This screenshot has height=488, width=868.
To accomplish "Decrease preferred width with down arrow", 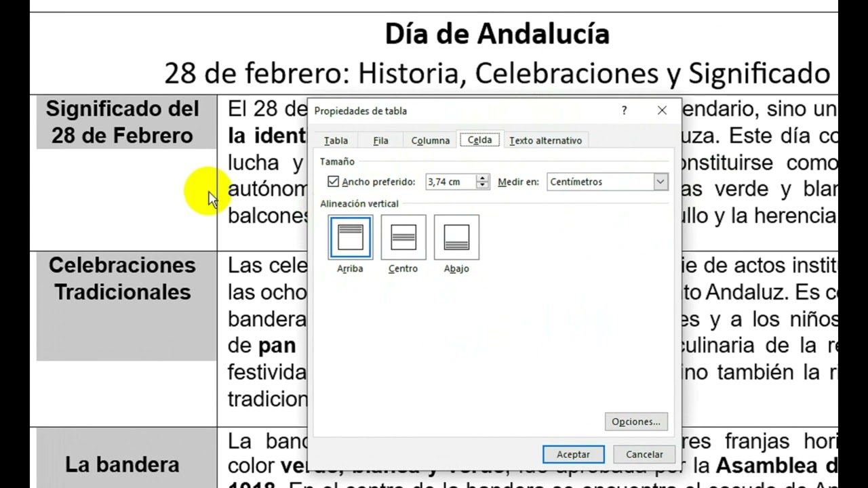I will [483, 185].
